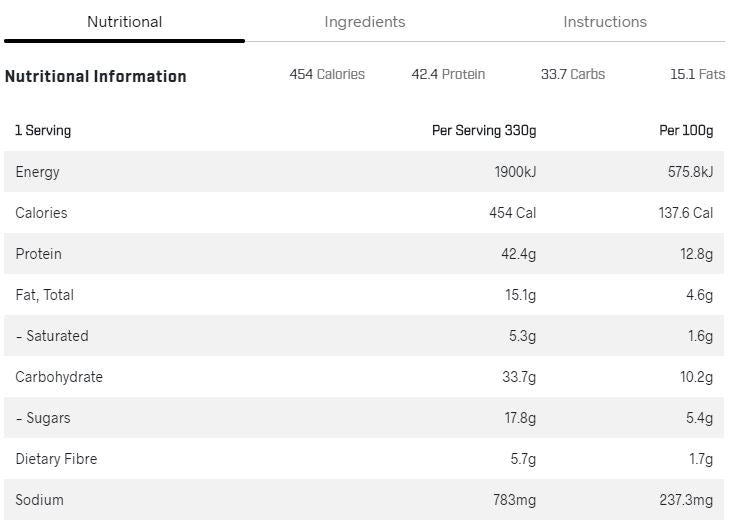734x525 pixels.
Task: Open the Instructions tab
Action: pyautogui.click(x=605, y=22)
